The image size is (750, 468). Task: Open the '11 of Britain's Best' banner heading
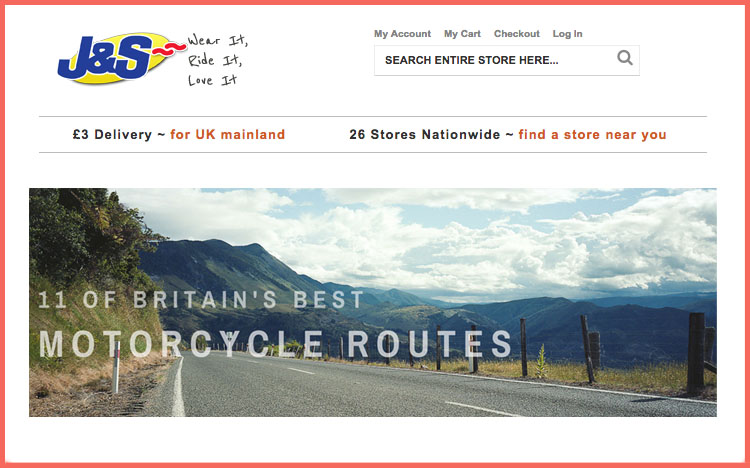point(201,300)
